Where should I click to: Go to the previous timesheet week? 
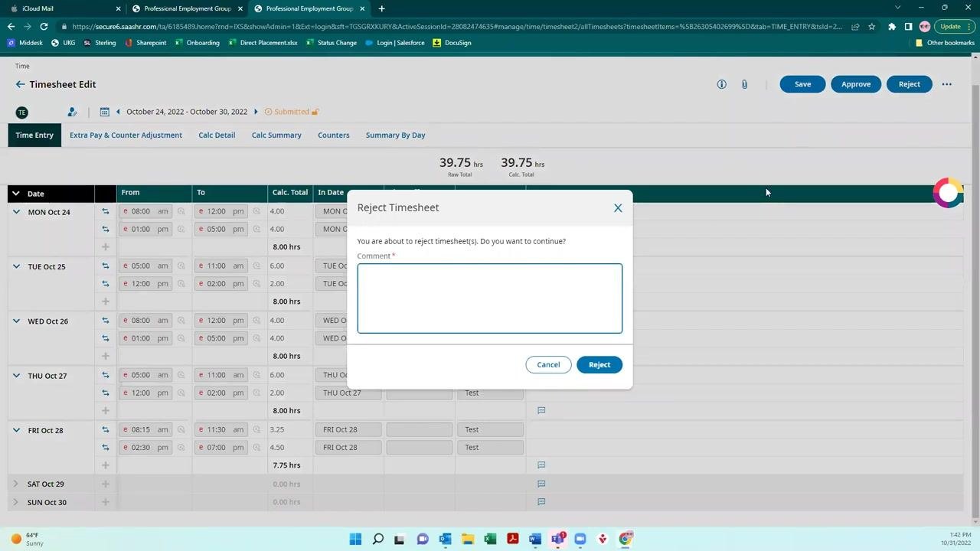[x=118, y=112]
